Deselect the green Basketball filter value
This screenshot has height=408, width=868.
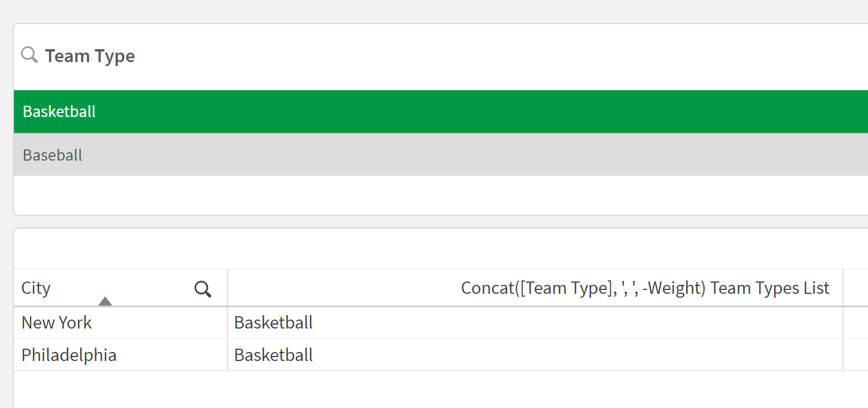(59, 111)
